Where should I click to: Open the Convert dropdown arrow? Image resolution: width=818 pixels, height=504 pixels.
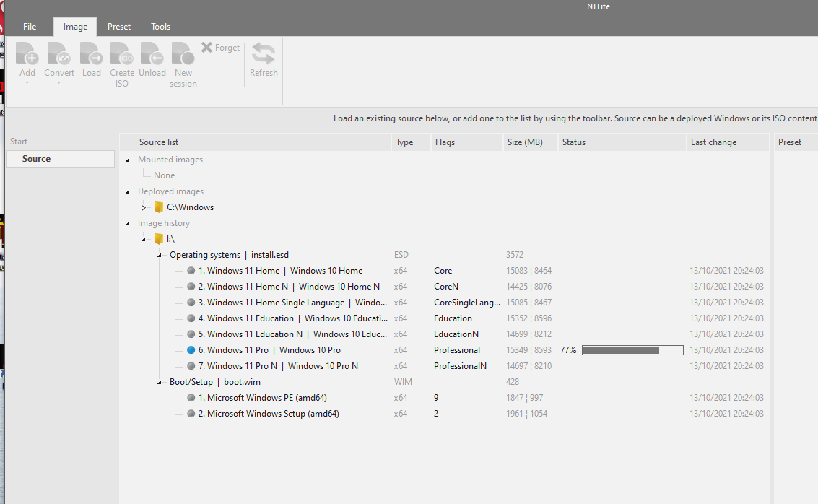tap(59, 83)
